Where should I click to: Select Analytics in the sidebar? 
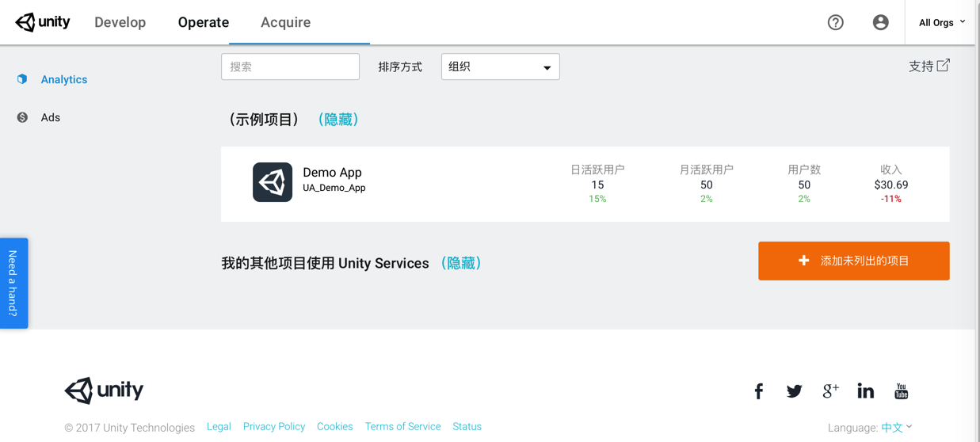coord(64,79)
